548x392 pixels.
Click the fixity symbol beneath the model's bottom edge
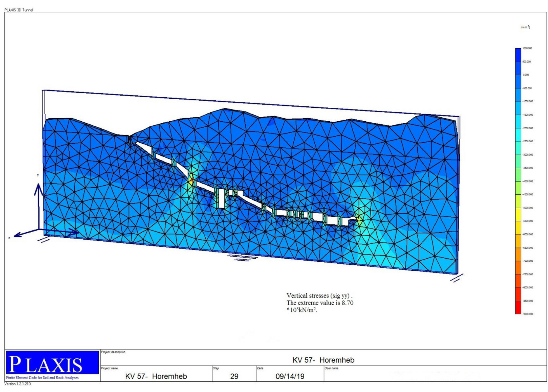pos(242,258)
